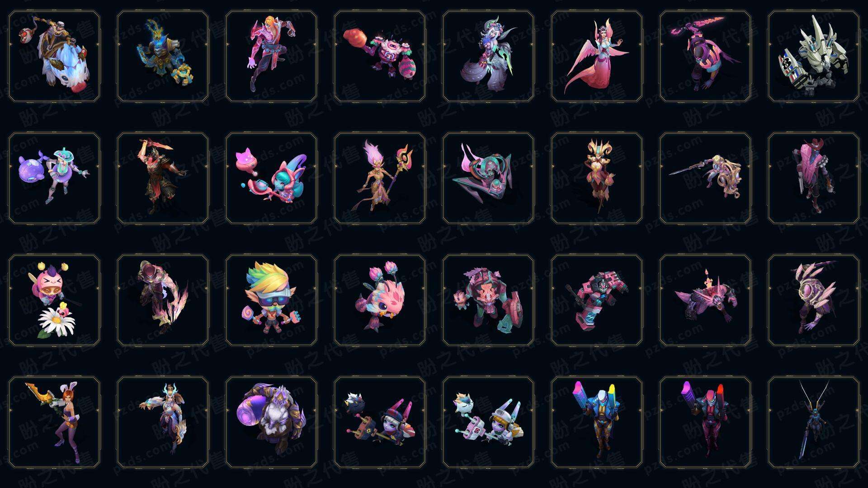This screenshot has width=868, height=488.
Task: Select the bunny-eared girl with gun
Action: pyautogui.click(x=54, y=422)
